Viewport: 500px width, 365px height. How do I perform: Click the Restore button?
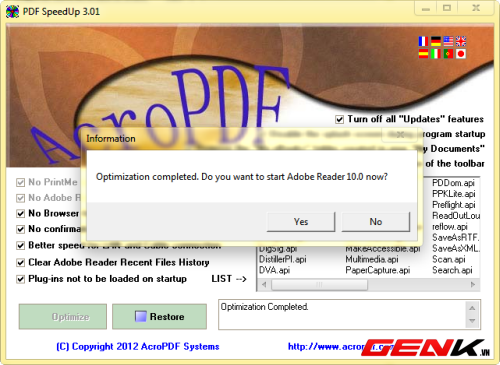(x=159, y=316)
